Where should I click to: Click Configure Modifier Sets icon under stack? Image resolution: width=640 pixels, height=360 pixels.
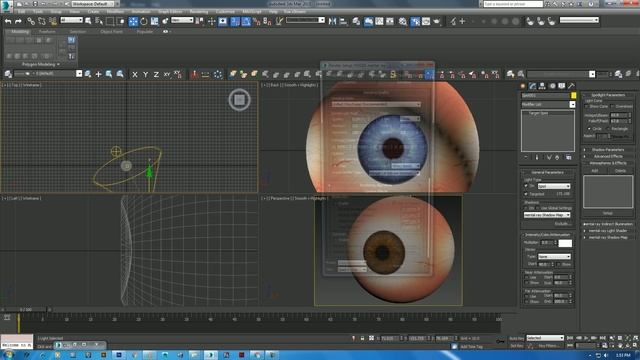coord(569,157)
